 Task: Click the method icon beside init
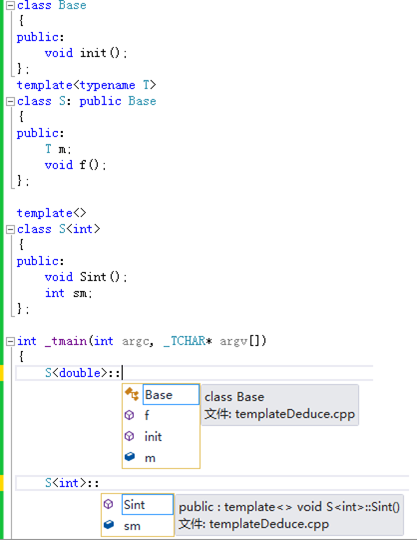pyautogui.click(x=129, y=436)
